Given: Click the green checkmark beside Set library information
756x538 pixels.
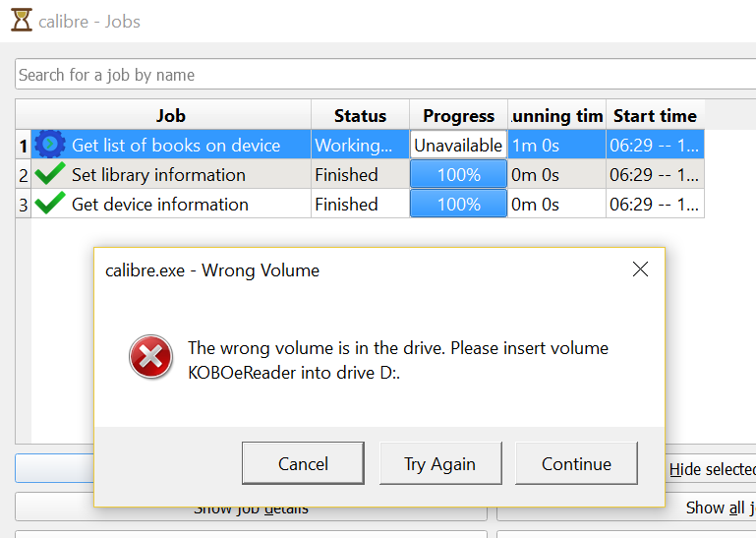Looking at the screenshot, I should click(x=50, y=175).
